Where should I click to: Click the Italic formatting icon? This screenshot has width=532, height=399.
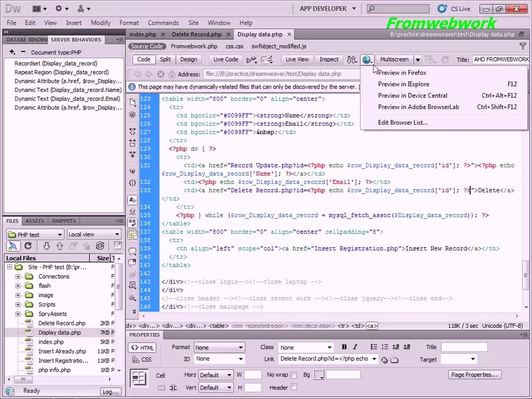pos(355,347)
